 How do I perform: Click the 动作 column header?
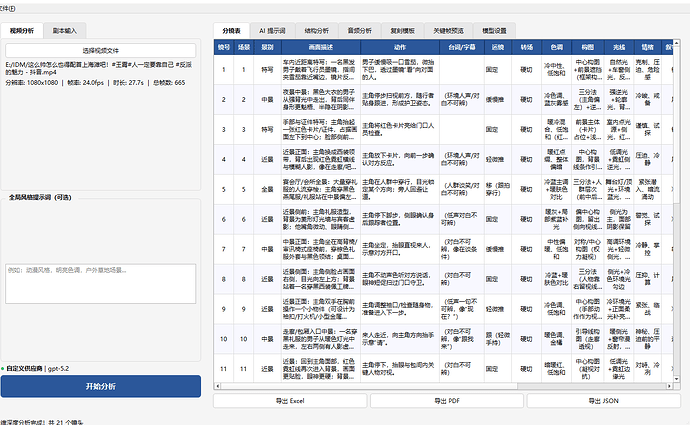pyautogui.click(x=400, y=47)
